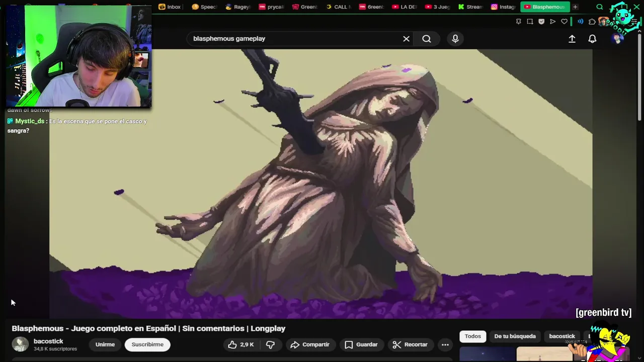Viewport: 644px width, 362px height.
Task: Switch to the Inbox tab
Action: coord(170,7)
